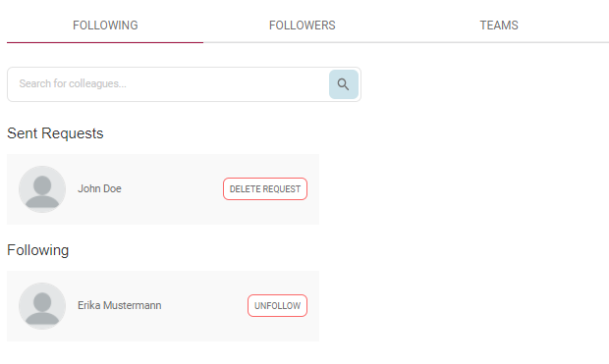609x364 pixels.
Task: Select the Following tab
Action: pyautogui.click(x=105, y=26)
